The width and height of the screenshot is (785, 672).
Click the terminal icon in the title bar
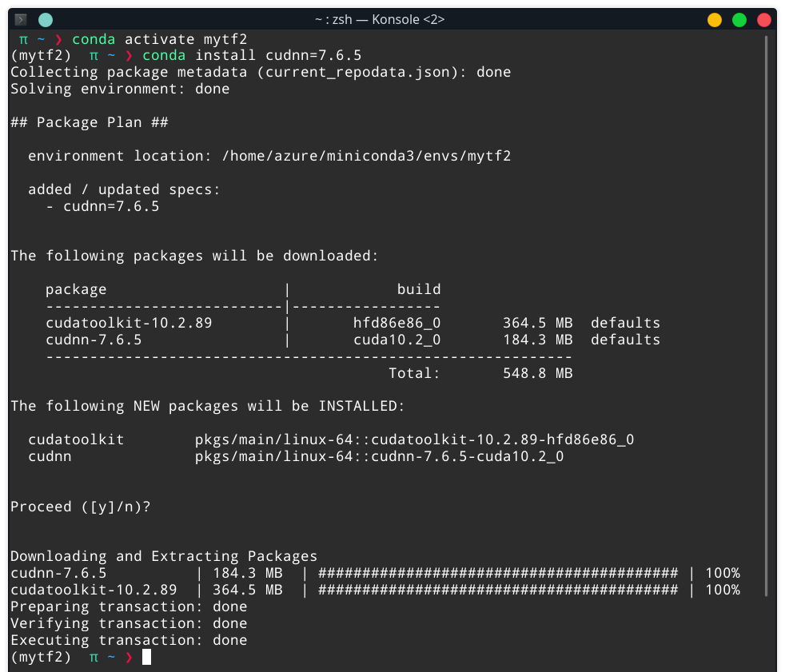[21, 19]
